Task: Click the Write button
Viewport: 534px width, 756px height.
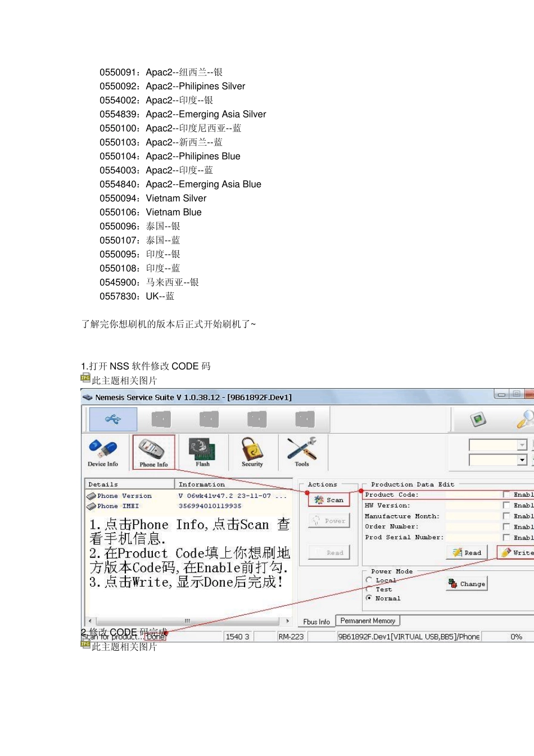Action: [x=516, y=552]
